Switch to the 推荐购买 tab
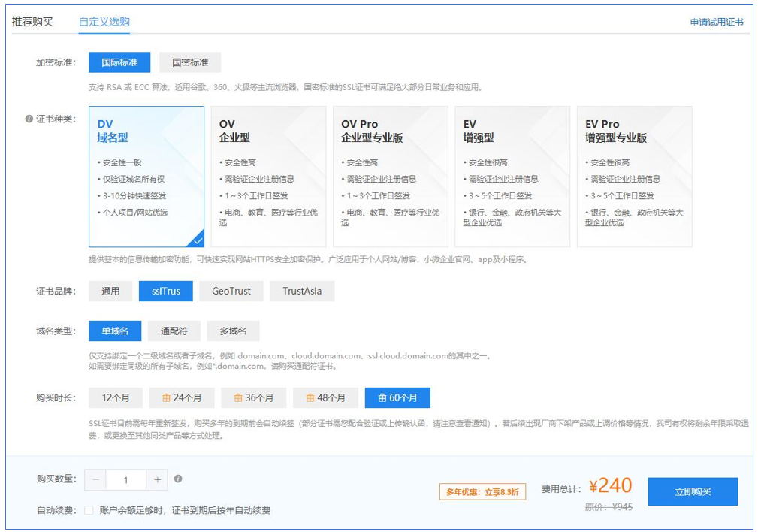The height and width of the screenshot is (532, 758). tap(32, 22)
